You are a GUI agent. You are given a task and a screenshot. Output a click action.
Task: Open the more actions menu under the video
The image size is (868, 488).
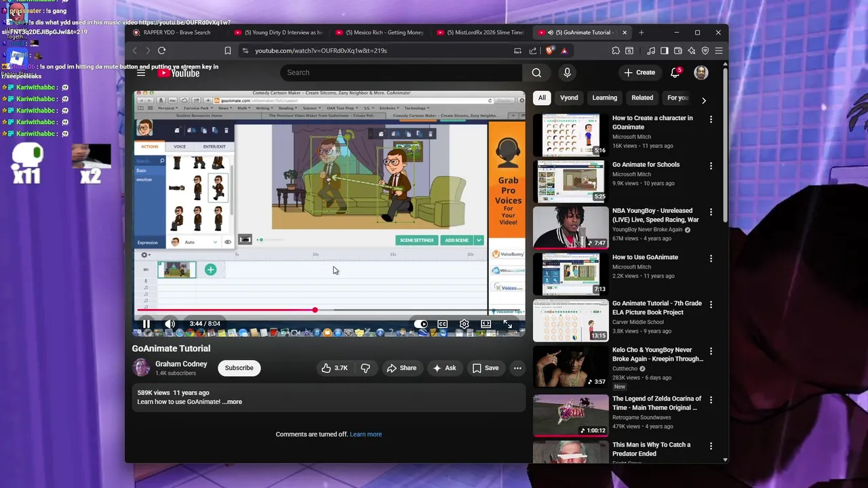pos(517,368)
